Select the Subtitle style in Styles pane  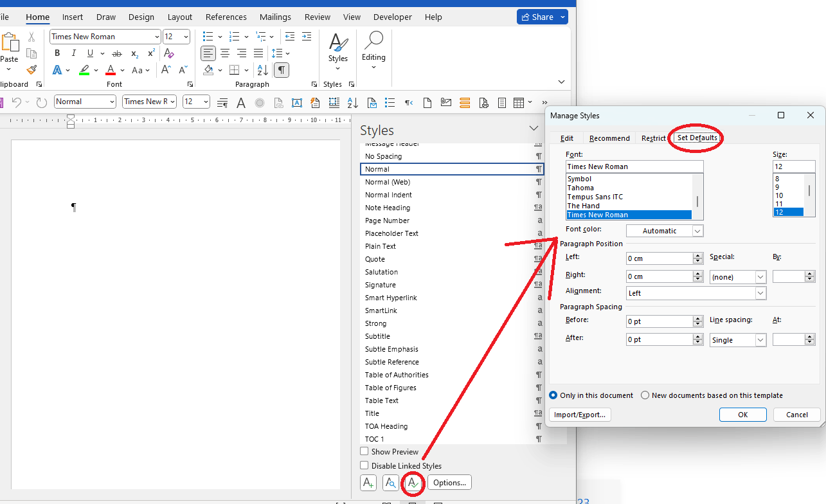(452, 336)
